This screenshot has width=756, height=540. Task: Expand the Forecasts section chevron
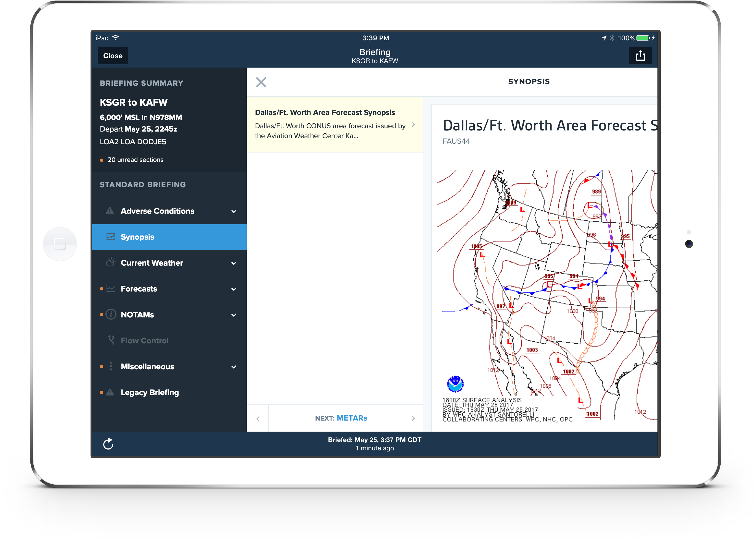pyautogui.click(x=234, y=289)
